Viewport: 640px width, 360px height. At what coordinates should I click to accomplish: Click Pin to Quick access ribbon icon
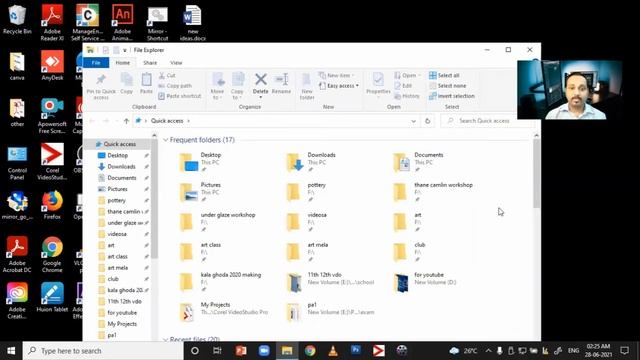tap(101, 86)
